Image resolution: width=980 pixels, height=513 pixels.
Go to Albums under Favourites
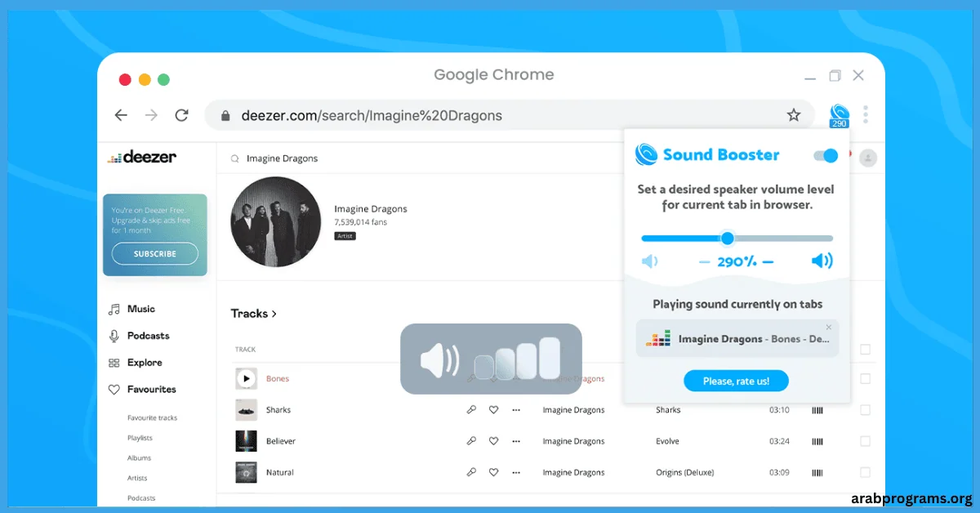pyautogui.click(x=139, y=458)
